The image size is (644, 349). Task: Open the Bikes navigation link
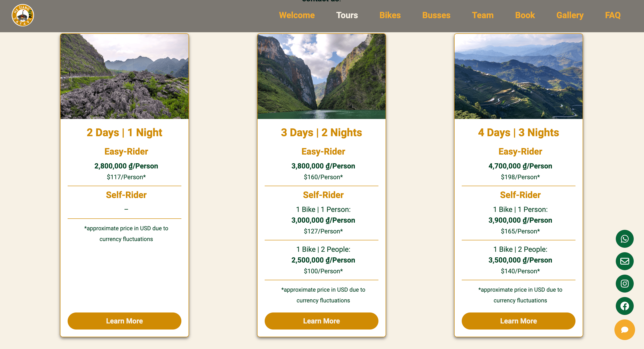tap(390, 15)
